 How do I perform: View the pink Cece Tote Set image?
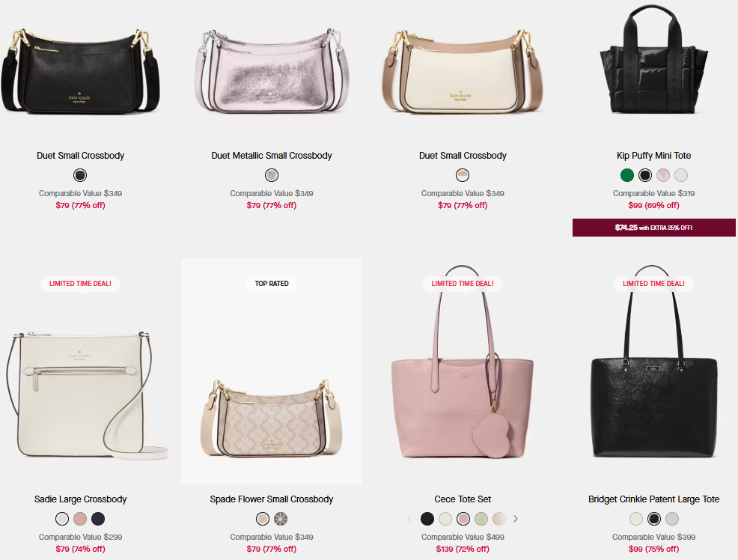pos(463,372)
